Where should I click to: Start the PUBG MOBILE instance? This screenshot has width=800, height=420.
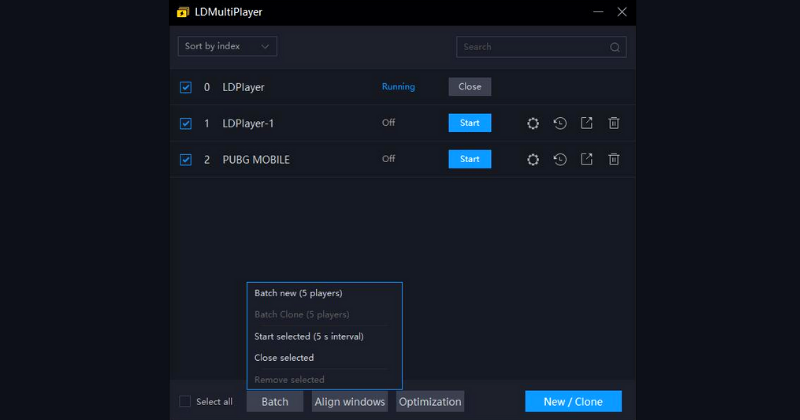[469, 159]
